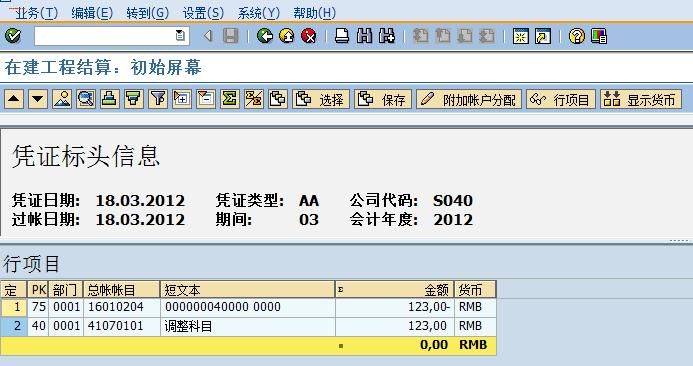
Task: Click the yellow Exit icon
Action: coord(287,36)
